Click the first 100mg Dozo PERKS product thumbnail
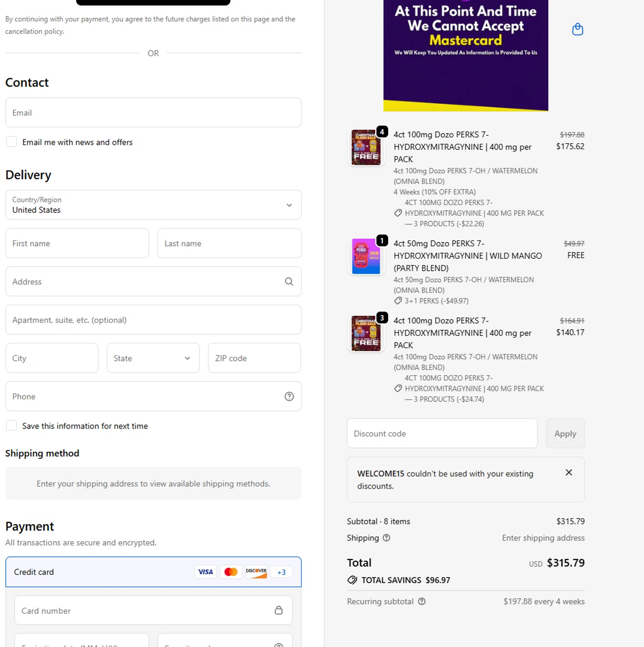 tap(366, 148)
